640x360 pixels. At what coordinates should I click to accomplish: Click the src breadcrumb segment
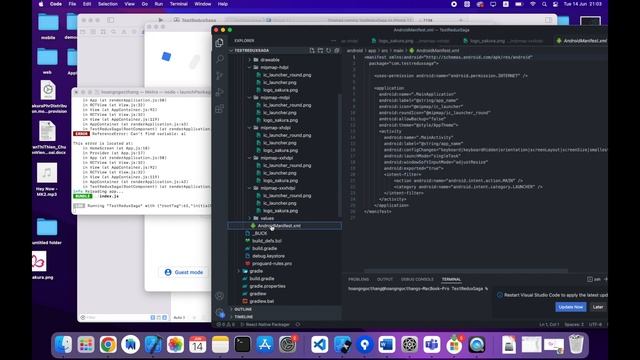384,51
